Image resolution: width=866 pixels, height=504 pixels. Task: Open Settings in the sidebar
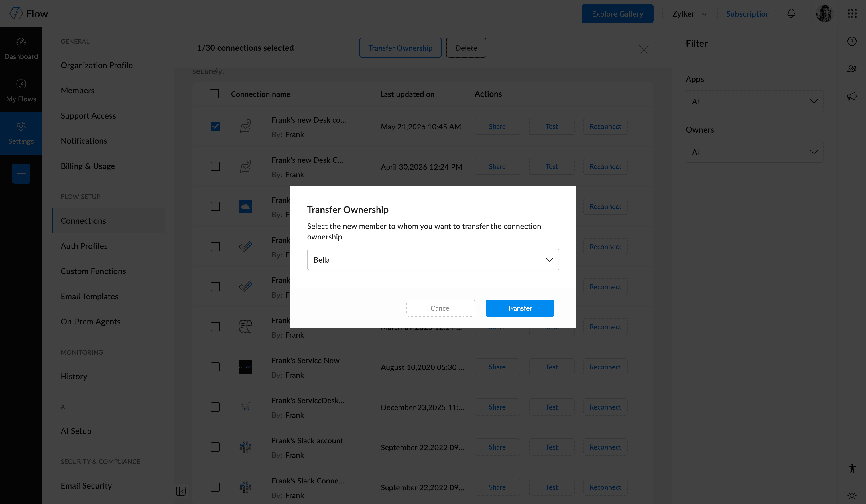tap(21, 133)
